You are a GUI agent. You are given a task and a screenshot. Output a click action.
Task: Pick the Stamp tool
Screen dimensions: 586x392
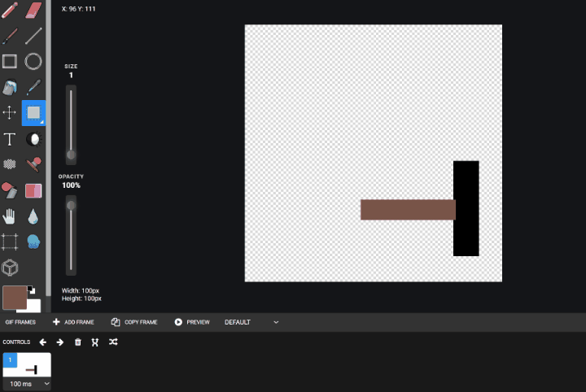[x=33, y=164]
